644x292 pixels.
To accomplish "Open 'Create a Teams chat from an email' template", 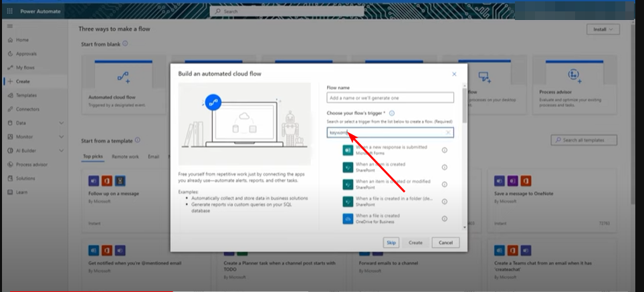I will click(x=542, y=266).
